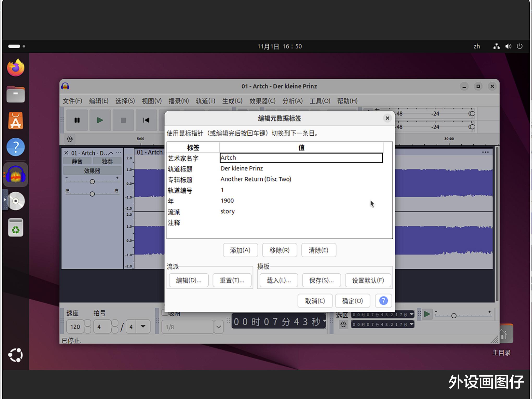
Task: Click the 确定(O) button
Action: coord(352,301)
